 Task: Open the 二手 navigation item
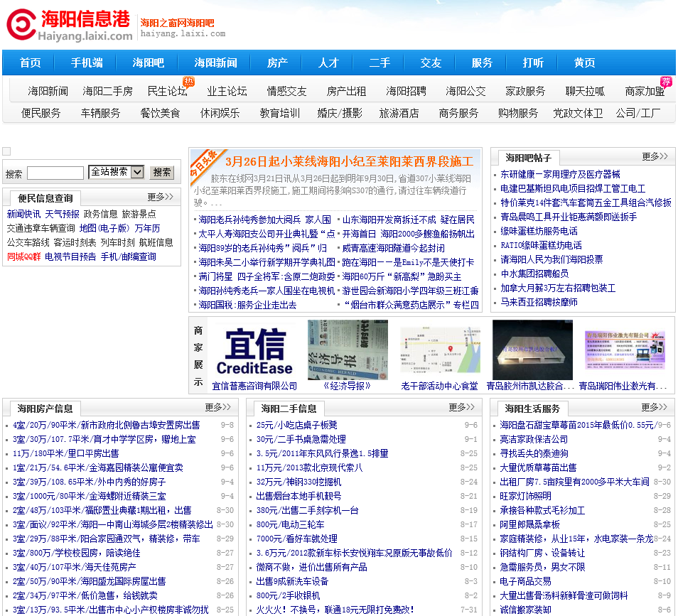click(x=380, y=63)
